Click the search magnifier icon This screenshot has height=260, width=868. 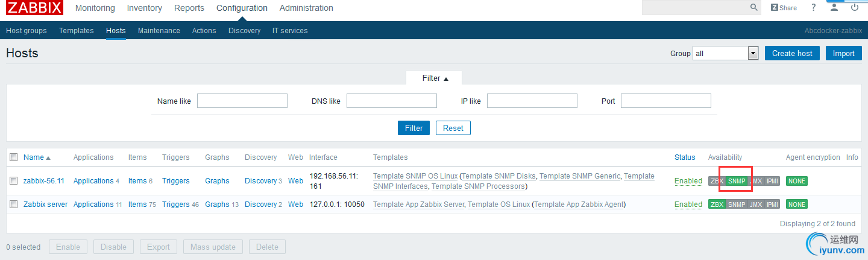pos(754,8)
